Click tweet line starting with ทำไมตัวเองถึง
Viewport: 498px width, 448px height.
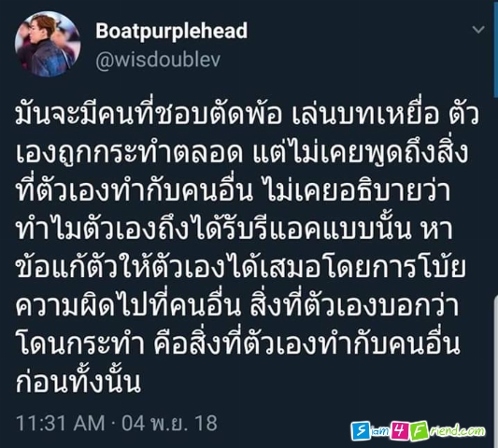(x=235, y=229)
